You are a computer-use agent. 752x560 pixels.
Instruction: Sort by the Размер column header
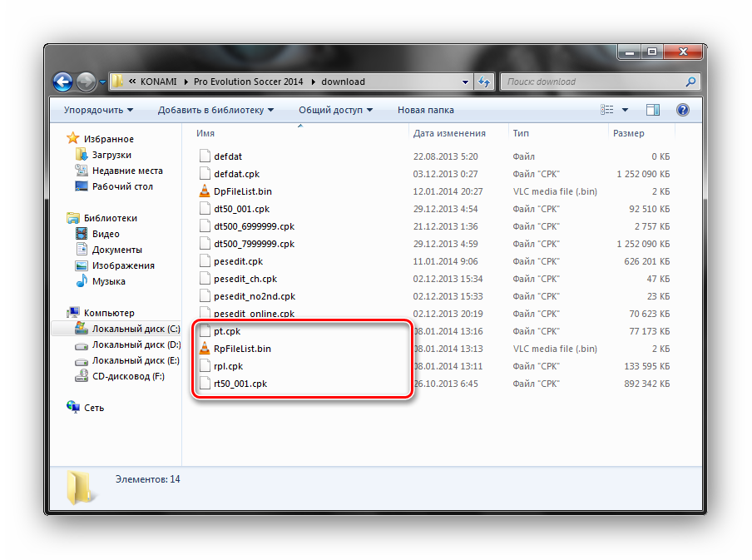point(628,133)
